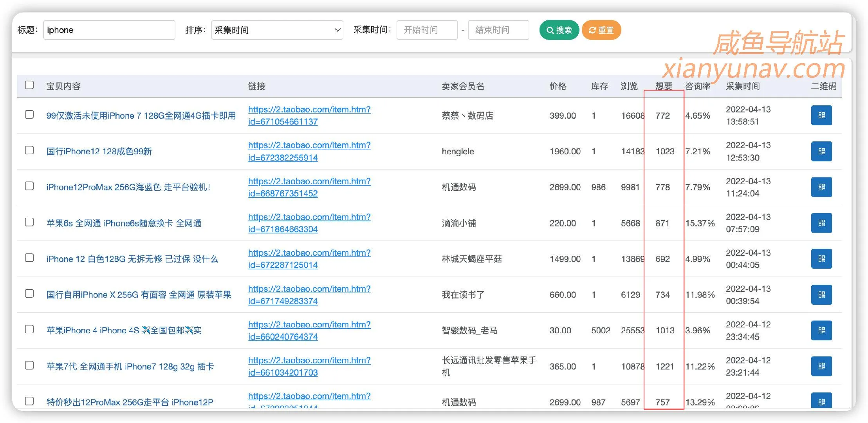868x423 pixels.
Task: Open QR code for 国行iPhone12 128 listing
Action: (821, 151)
